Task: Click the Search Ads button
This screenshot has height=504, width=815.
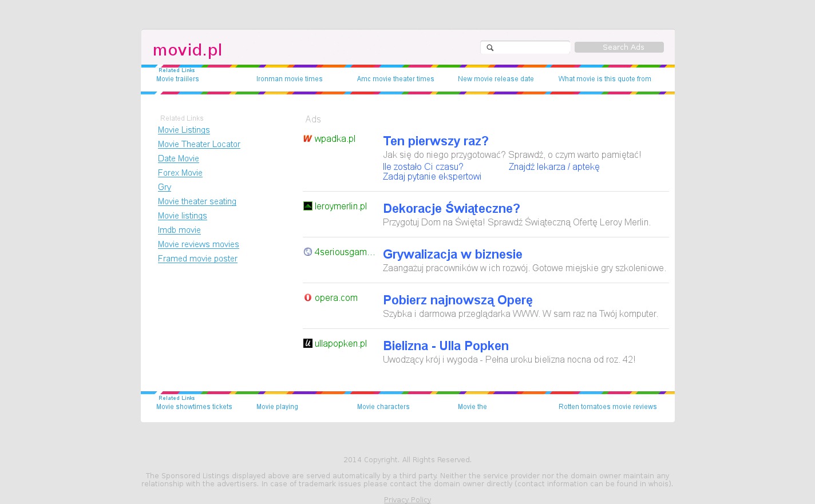Action: [x=619, y=47]
